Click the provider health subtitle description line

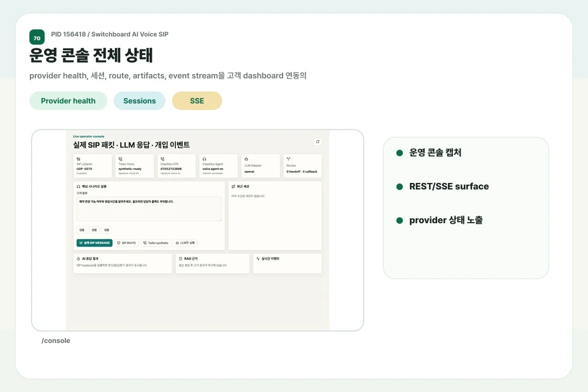[168, 76]
